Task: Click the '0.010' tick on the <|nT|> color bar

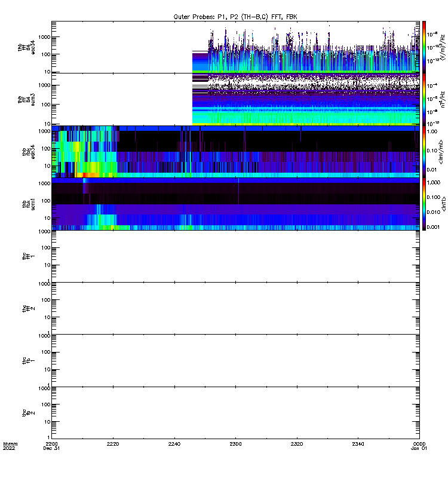Action: point(434,212)
